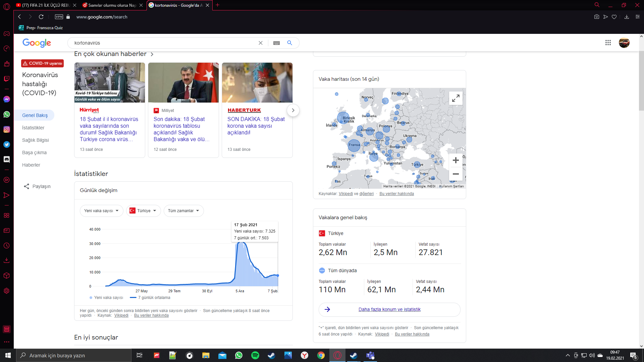Select 'Sağlık Bilgisi' in left menu

coord(36,140)
